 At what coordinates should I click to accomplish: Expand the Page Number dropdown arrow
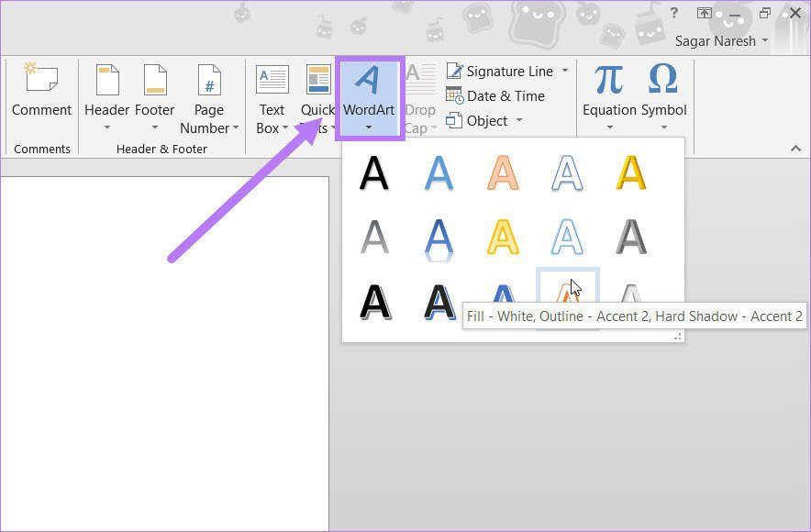tap(236, 127)
